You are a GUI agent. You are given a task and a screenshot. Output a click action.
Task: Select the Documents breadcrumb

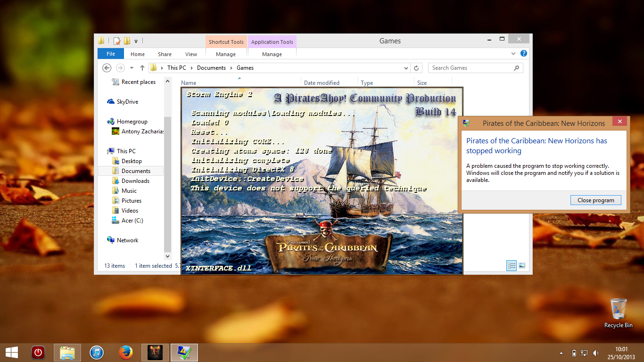tap(211, 68)
